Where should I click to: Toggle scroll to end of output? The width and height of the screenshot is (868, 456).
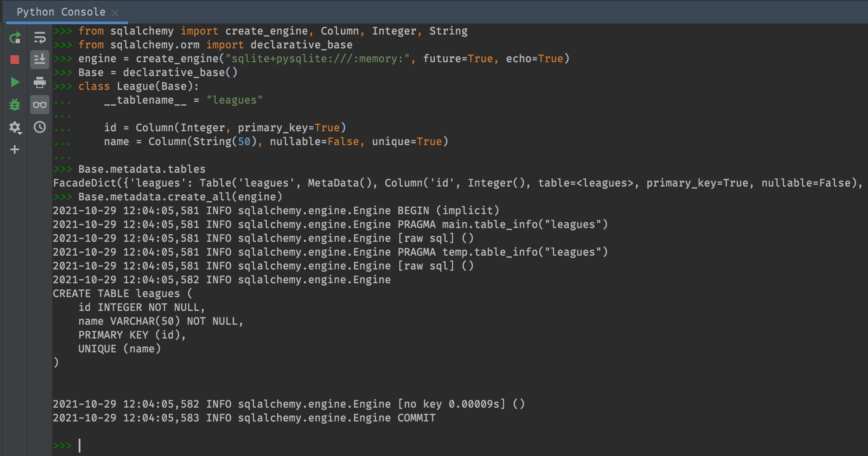(40, 60)
